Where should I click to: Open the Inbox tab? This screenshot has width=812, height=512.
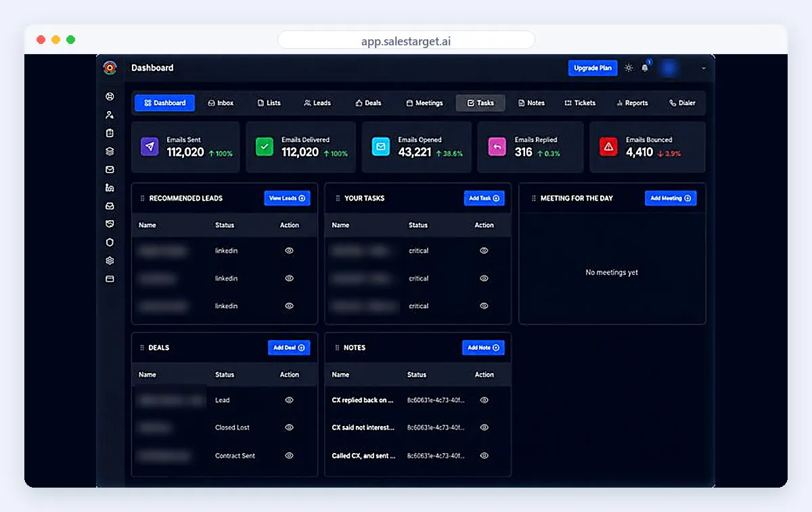221,103
